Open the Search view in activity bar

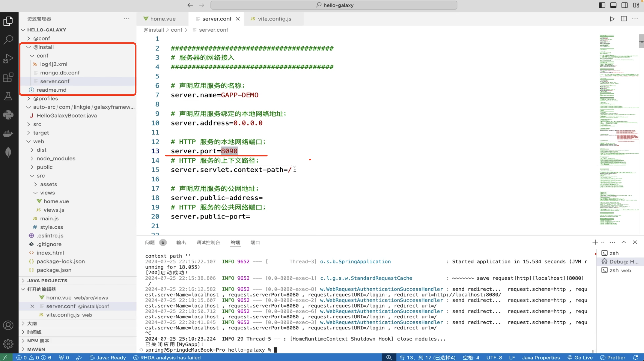8,40
